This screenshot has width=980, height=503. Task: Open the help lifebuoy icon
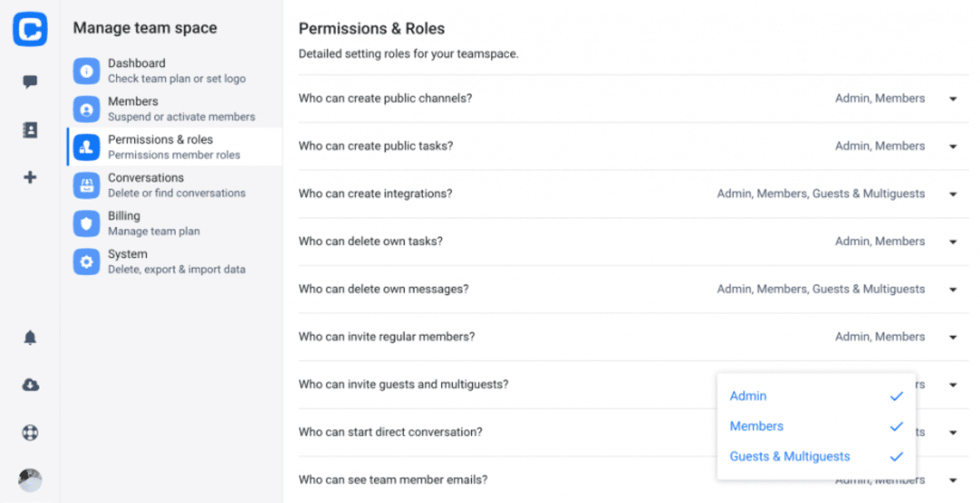[30, 433]
